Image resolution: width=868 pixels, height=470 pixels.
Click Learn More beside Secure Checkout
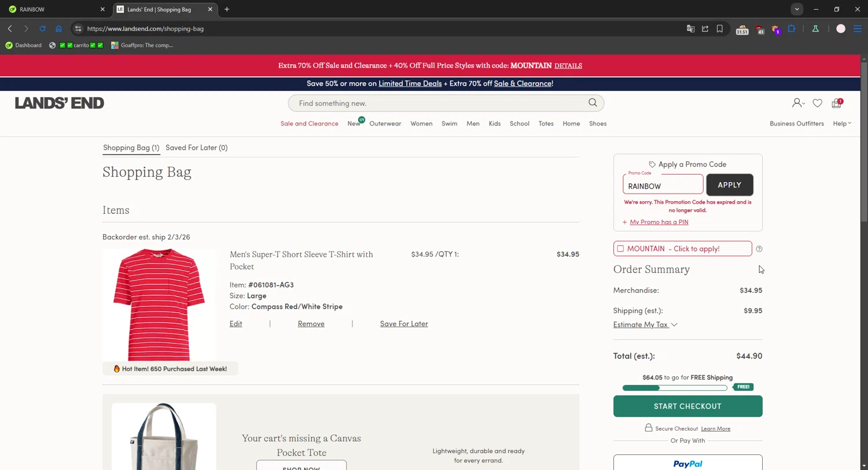(716, 428)
